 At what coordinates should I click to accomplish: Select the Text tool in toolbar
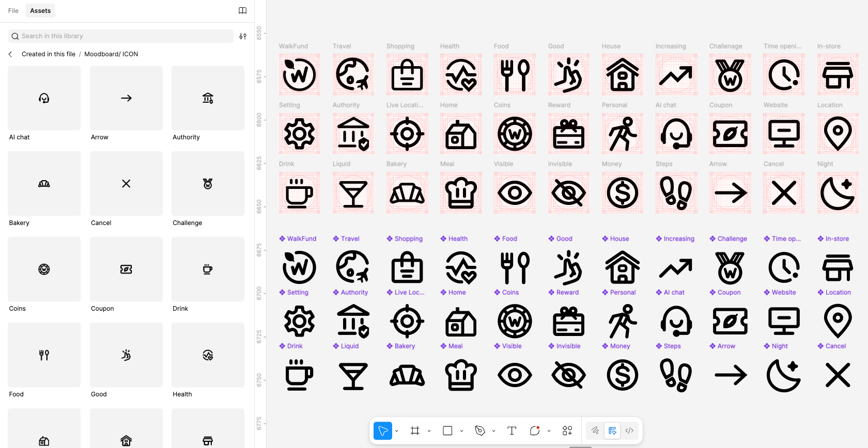coord(512,430)
